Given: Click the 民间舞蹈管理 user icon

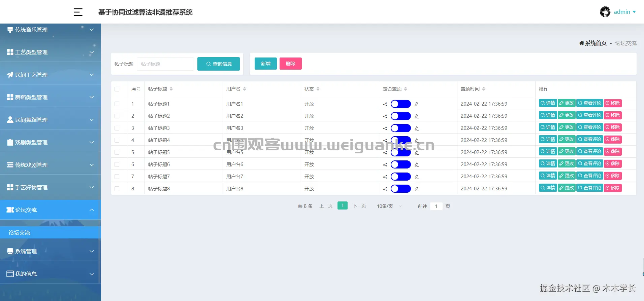Looking at the screenshot, I should click(x=10, y=120).
